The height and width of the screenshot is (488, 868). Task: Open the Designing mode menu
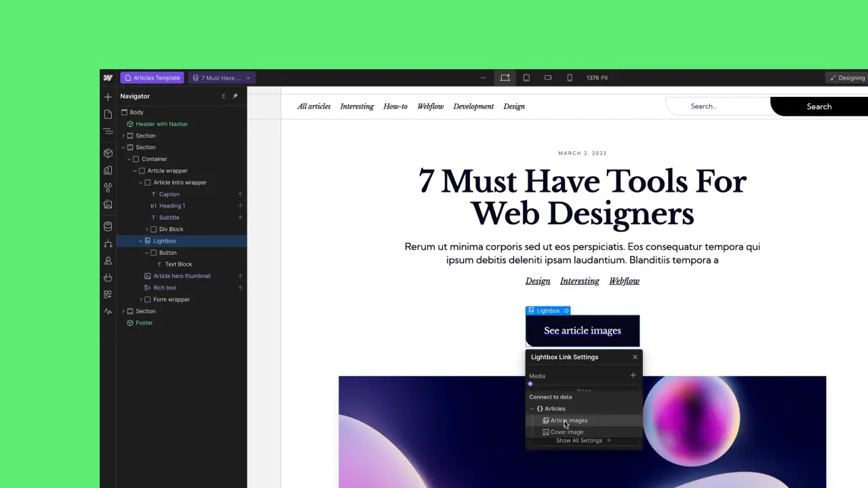847,78
